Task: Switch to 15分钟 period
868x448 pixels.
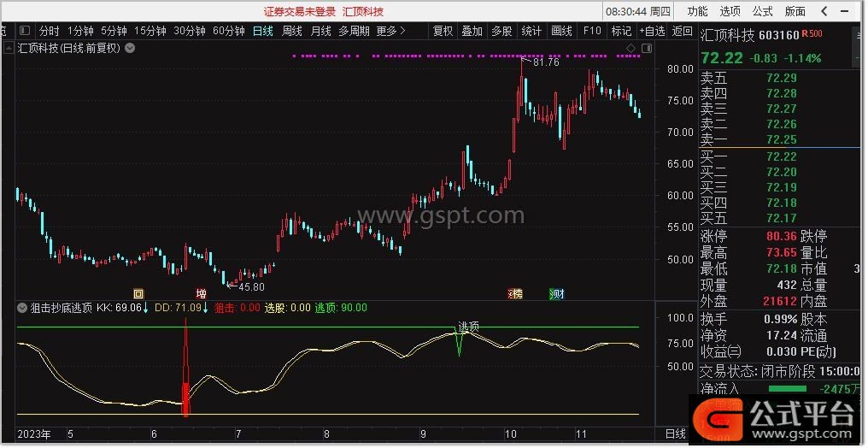Action: tap(150, 31)
